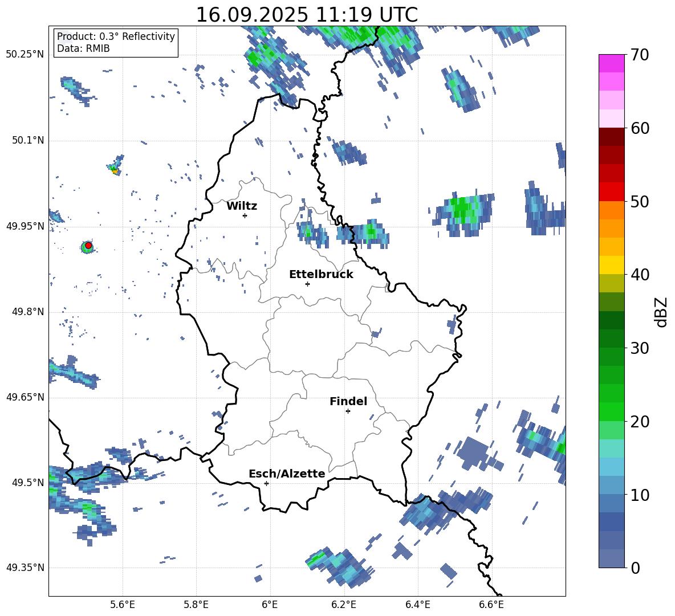Click the cross marker below Wiltz
Viewport: 675px width, 616px height.
(x=245, y=215)
